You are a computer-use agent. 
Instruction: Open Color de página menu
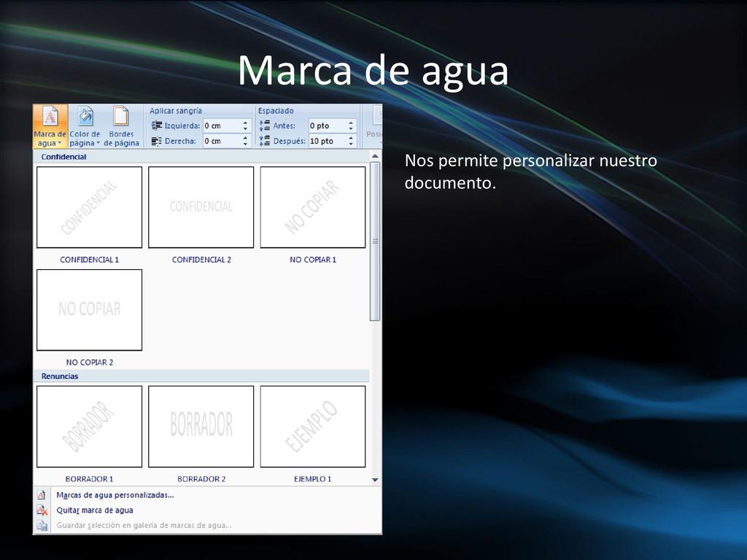click(x=85, y=126)
